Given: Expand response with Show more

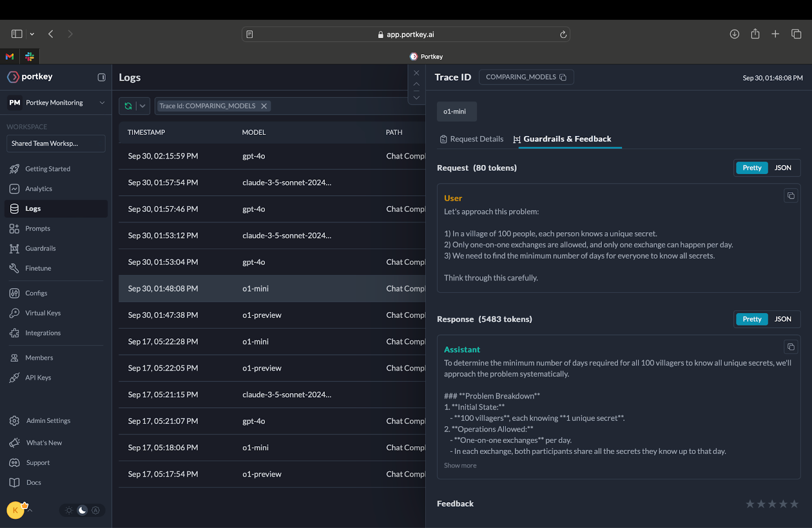Looking at the screenshot, I should [x=460, y=466].
